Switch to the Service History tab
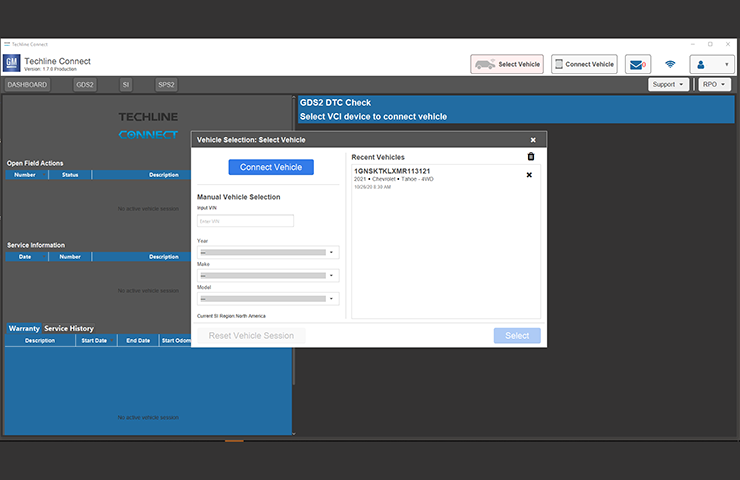 [69, 328]
